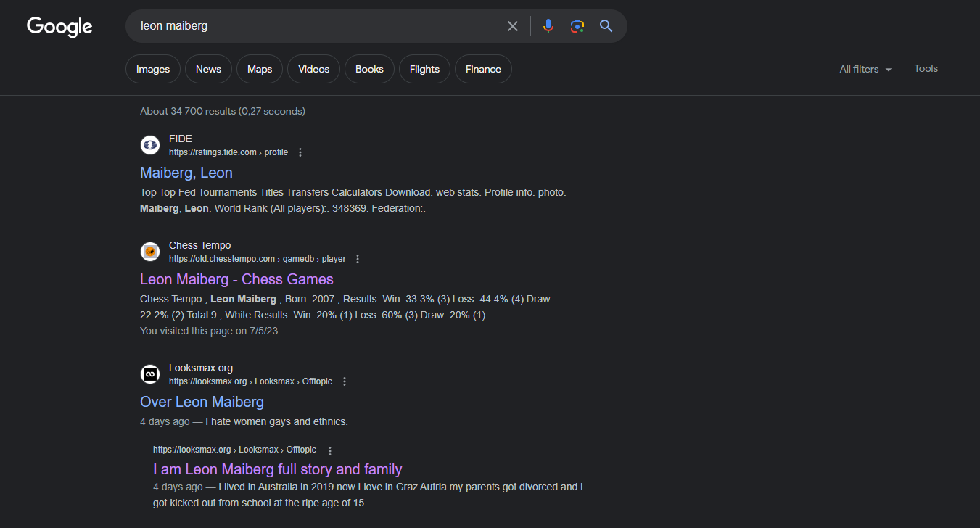The image size is (980, 528).
Task: Open the 'Over Leon Maiberg' link
Action: [202, 402]
